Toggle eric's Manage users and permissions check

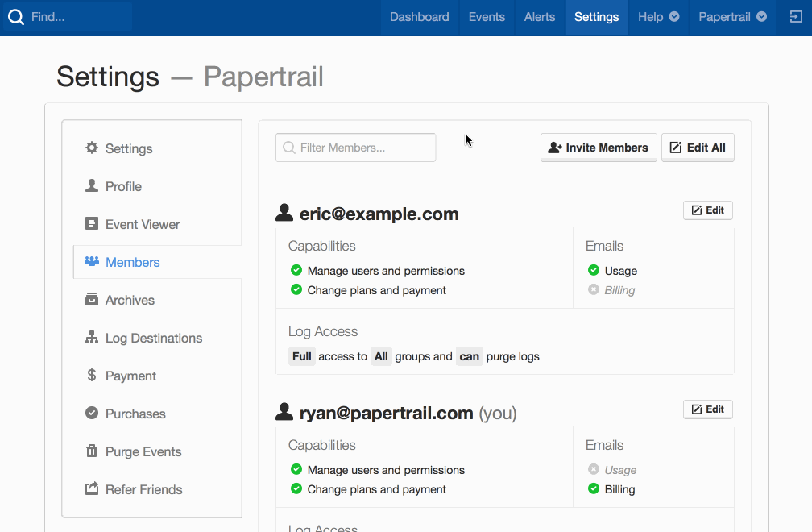(296, 270)
